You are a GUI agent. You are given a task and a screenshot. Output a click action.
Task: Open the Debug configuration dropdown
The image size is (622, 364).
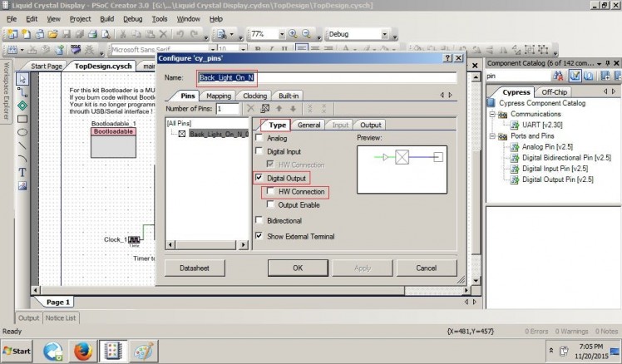click(387, 34)
